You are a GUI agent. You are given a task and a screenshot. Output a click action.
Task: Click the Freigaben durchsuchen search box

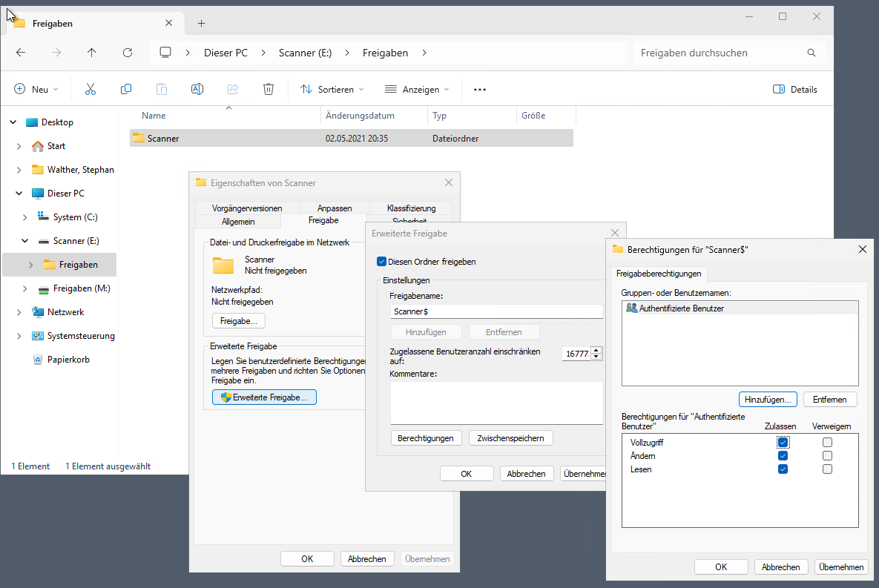tap(720, 53)
